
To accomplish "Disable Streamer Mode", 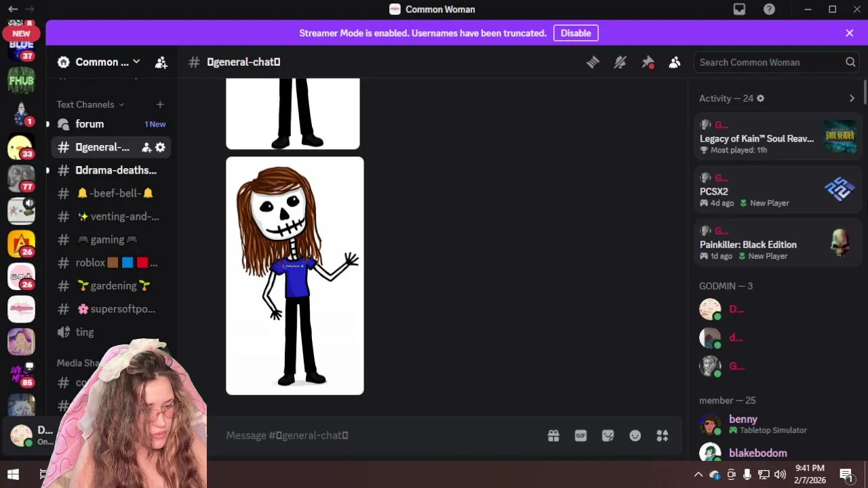I will click(576, 33).
